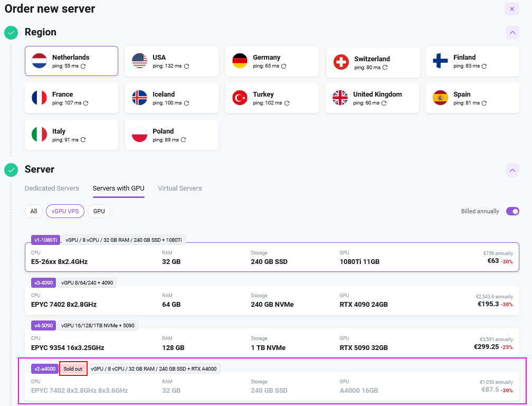Toggle the Billed annually switch
Image resolution: width=532 pixels, height=406 pixels.
512,211
